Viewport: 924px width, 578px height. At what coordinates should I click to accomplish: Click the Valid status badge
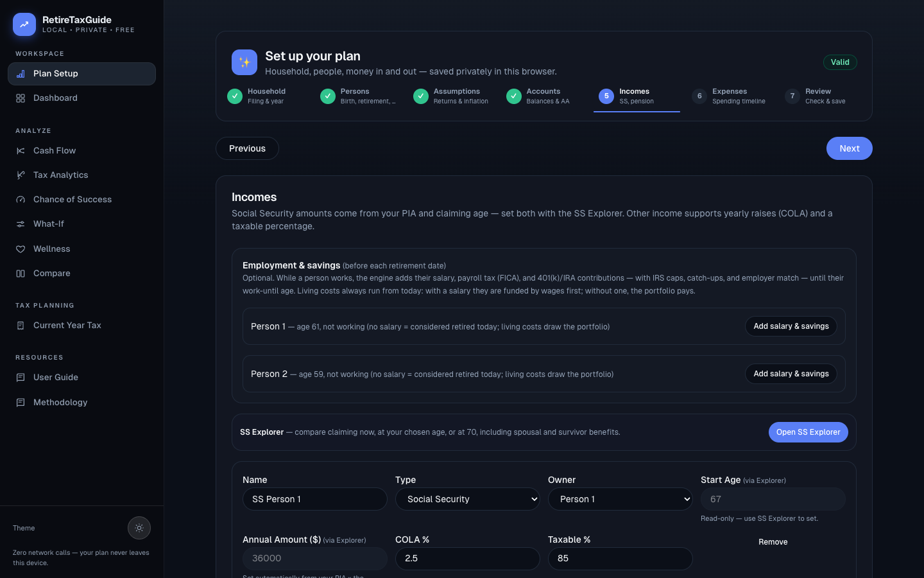pyautogui.click(x=840, y=62)
